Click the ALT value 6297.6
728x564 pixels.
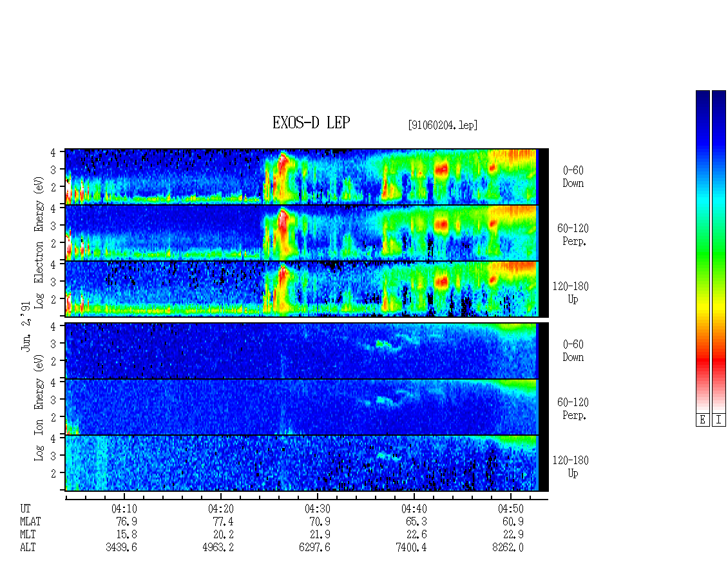tap(315, 548)
